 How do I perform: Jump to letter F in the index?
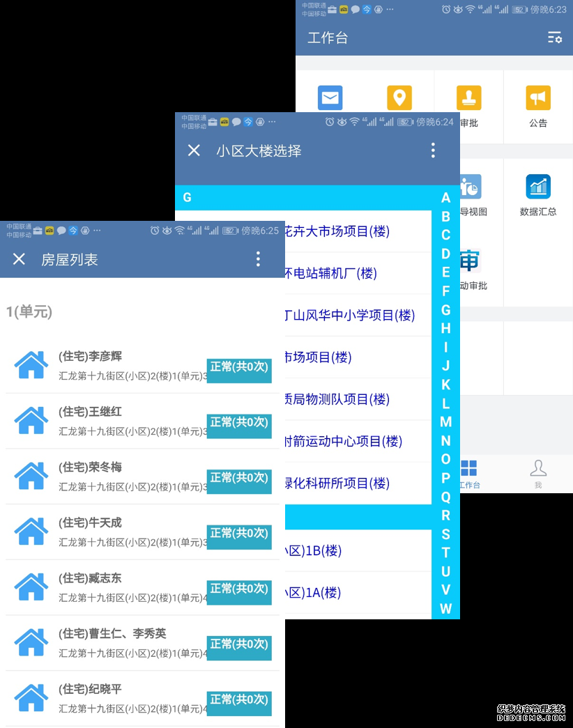(x=445, y=291)
